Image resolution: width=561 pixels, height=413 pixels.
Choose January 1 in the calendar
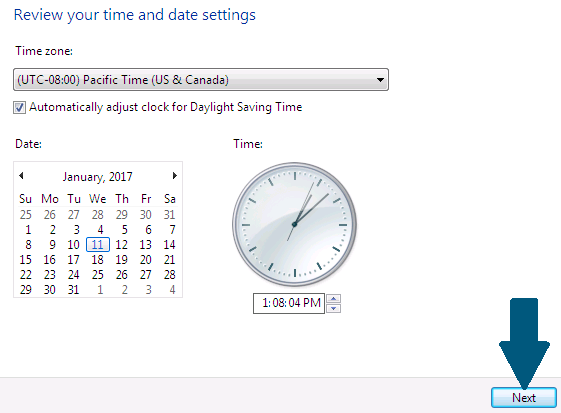pyautogui.click(x=28, y=229)
